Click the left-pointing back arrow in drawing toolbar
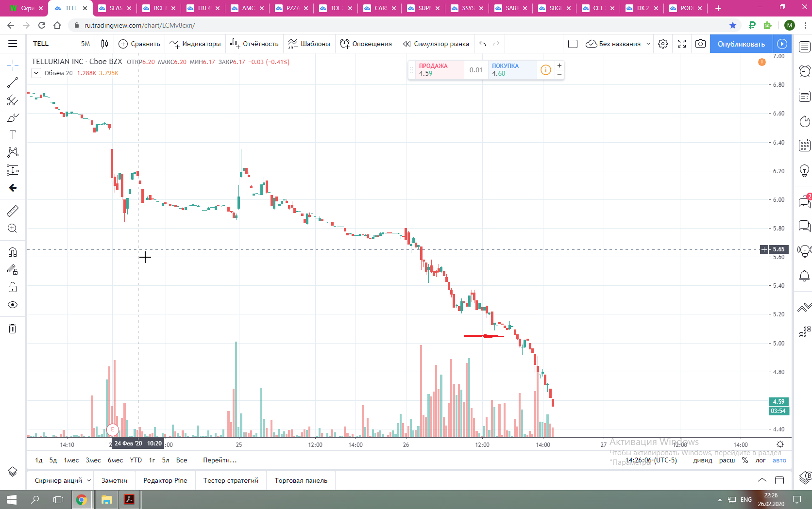The image size is (812, 509). tap(13, 188)
